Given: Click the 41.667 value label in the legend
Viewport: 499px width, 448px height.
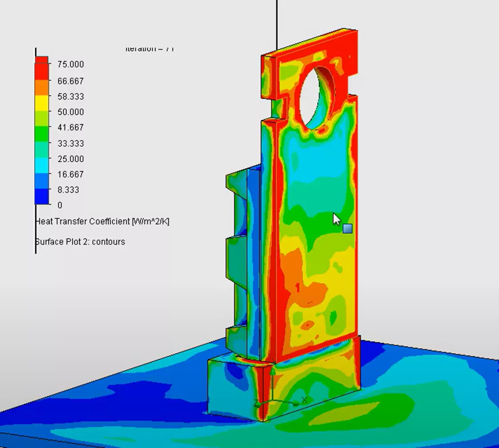Looking at the screenshot, I should (70, 127).
